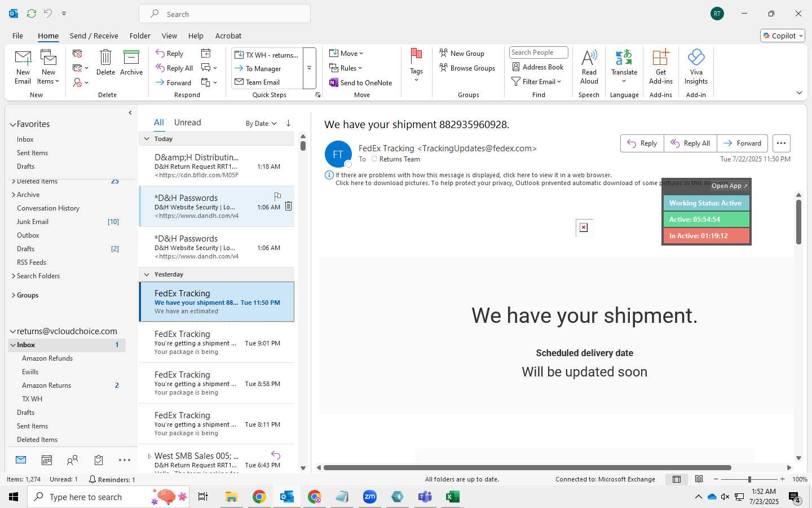Open the File menu
Image resolution: width=812 pixels, height=508 pixels.
tap(18, 36)
